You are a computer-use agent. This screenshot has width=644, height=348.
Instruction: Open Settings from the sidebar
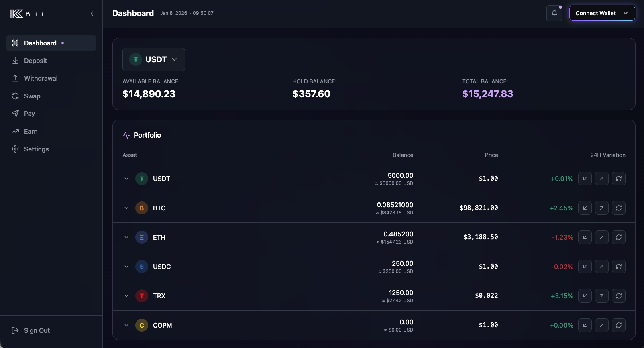click(x=36, y=149)
